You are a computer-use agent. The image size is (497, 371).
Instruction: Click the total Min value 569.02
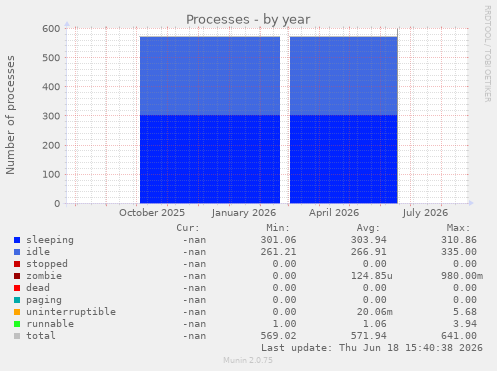pos(278,336)
